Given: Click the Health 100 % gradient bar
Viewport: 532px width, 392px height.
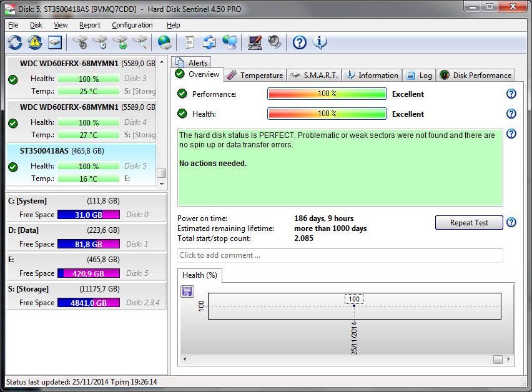Looking at the screenshot, I should click(x=327, y=114).
